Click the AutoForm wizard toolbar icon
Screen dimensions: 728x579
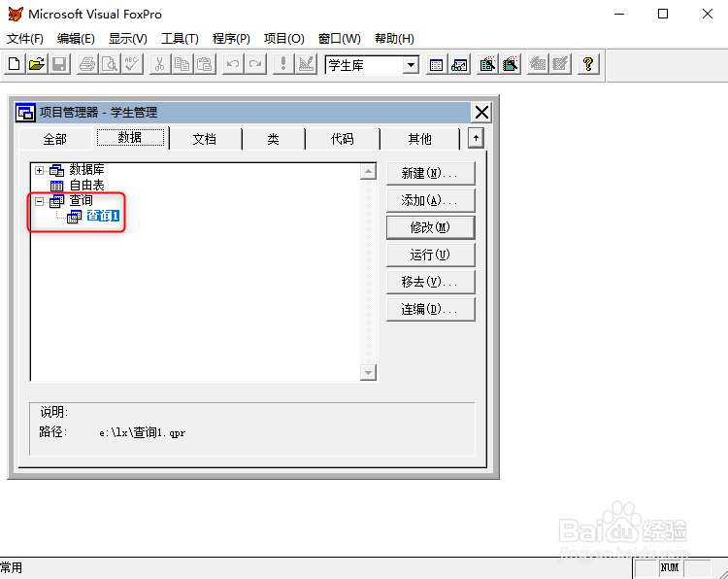click(538, 64)
